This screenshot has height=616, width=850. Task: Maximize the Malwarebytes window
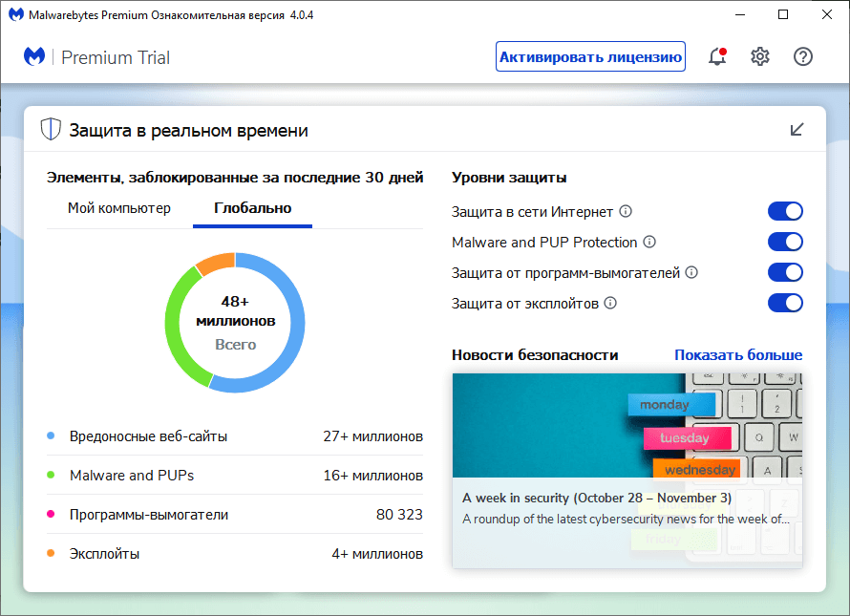point(783,14)
